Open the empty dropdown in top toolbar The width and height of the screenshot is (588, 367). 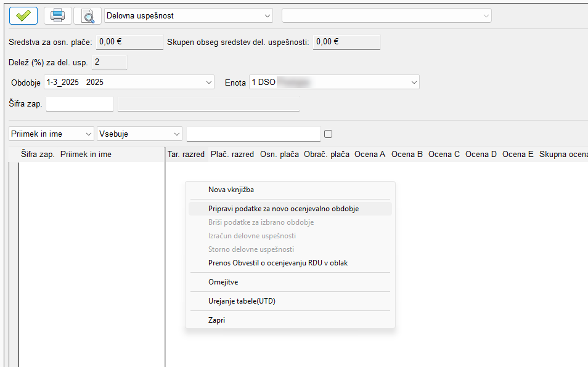tap(386, 16)
